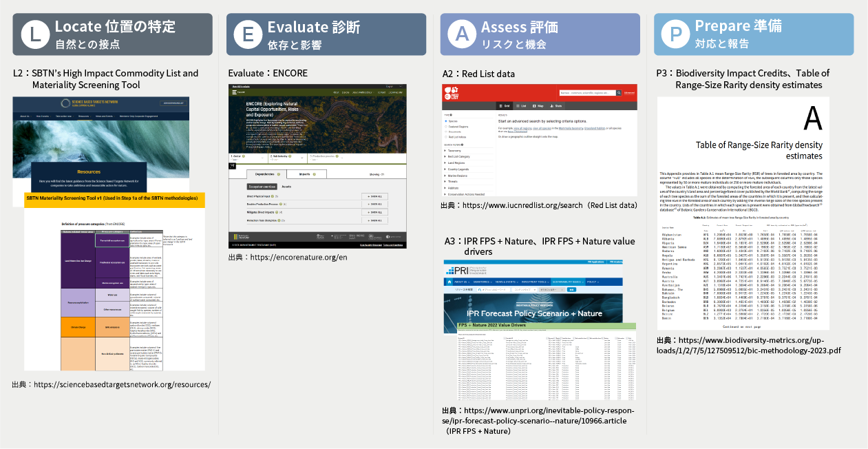Switch to the Red List Stats tab
This screenshot has height=449, width=868.
pos(555,106)
